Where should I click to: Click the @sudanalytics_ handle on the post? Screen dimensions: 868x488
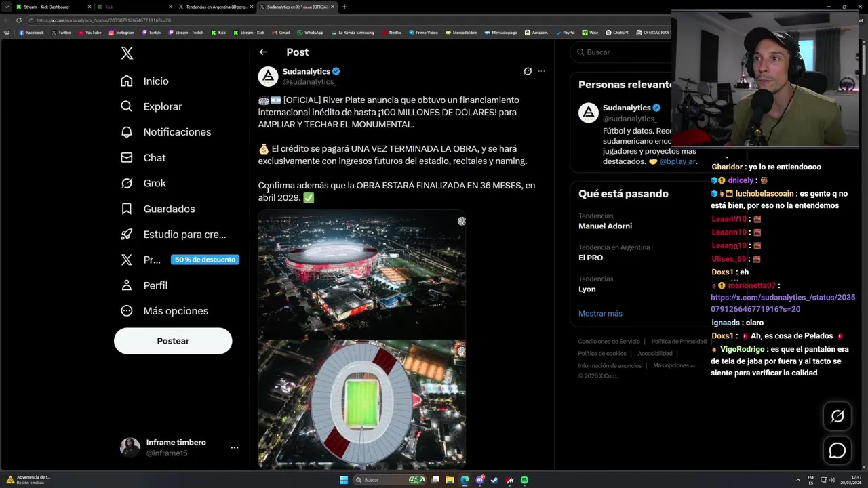tap(309, 82)
